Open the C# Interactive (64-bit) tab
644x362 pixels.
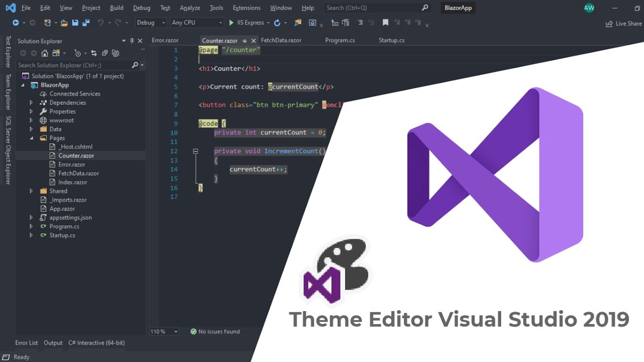[97, 343]
